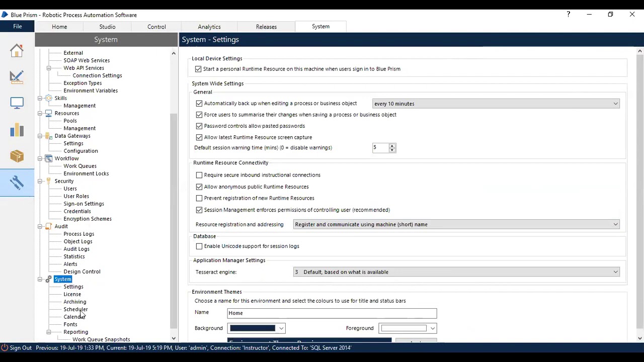The height and width of the screenshot is (362, 644).
Task: Click the Skills node icon in tree
Action: click(x=48, y=98)
